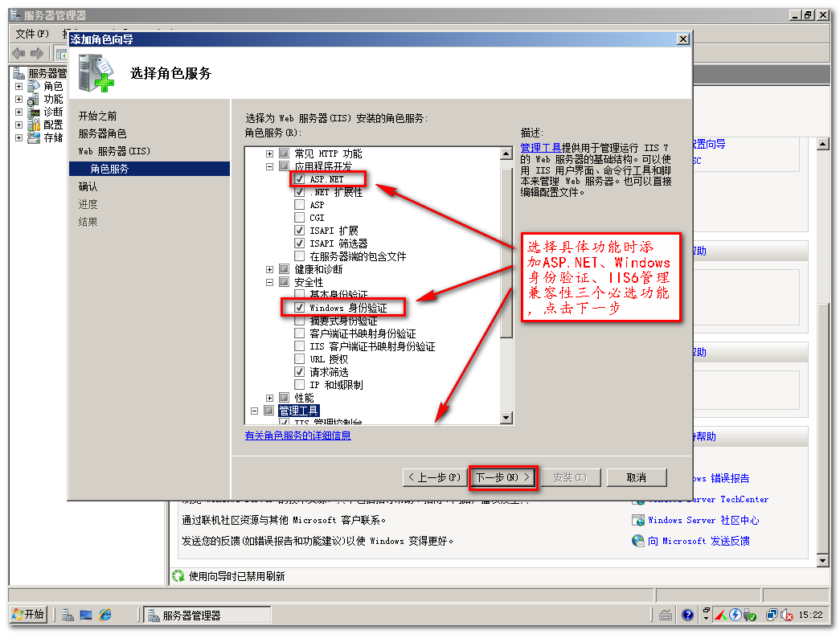The width and height of the screenshot is (840, 634).
Task: Click role services list scroll down arrow
Action: tap(506, 417)
